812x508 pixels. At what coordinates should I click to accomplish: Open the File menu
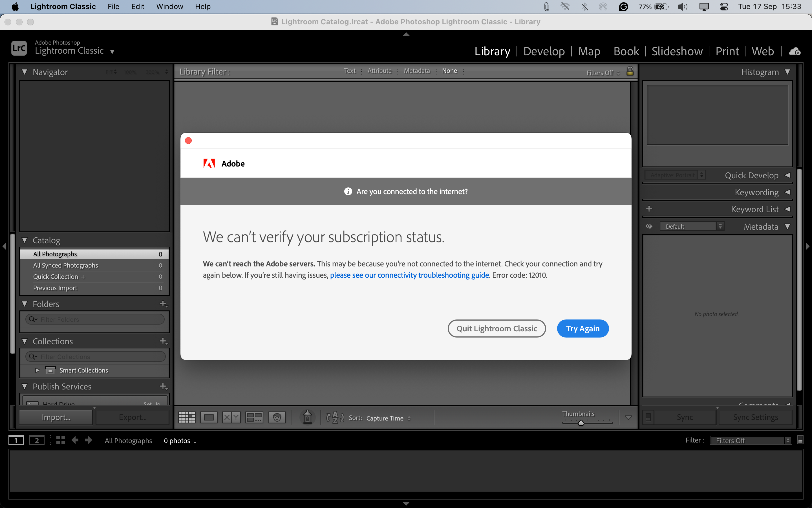click(113, 7)
